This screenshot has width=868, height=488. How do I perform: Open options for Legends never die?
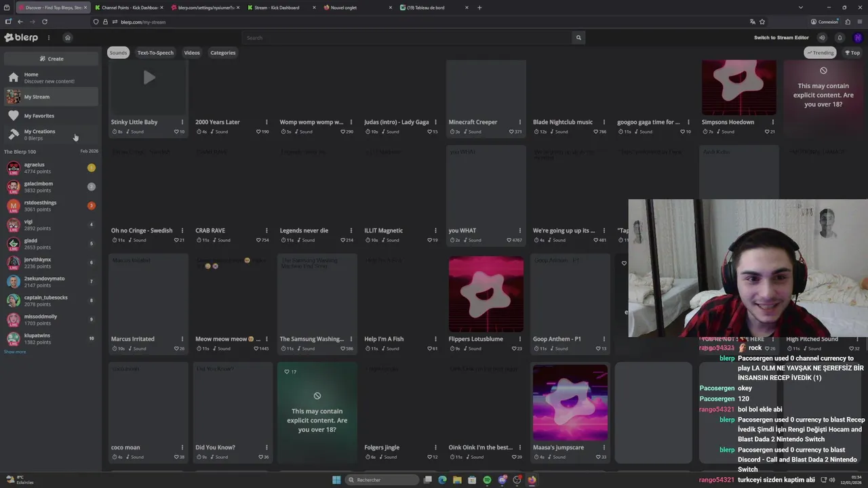point(351,230)
